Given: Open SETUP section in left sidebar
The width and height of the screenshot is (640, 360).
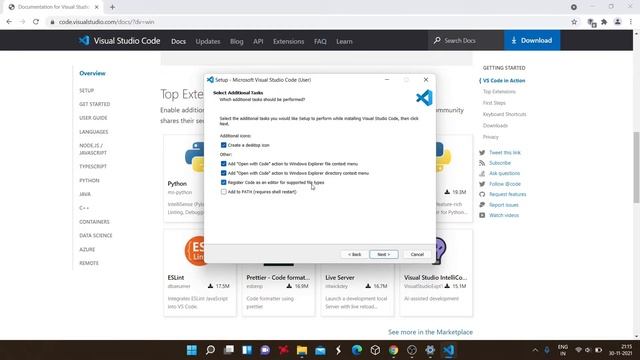Looking at the screenshot, I should (x=87, y=90).
